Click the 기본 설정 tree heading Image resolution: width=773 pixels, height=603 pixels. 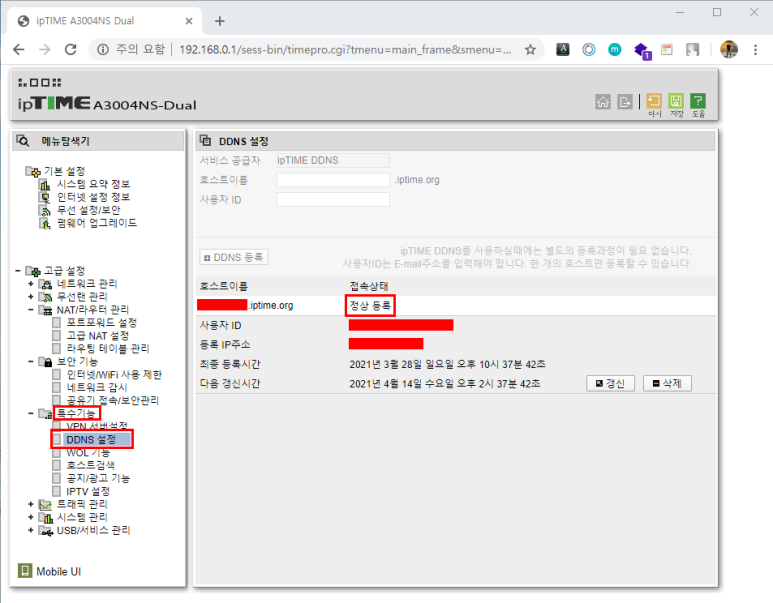[65, 171]
